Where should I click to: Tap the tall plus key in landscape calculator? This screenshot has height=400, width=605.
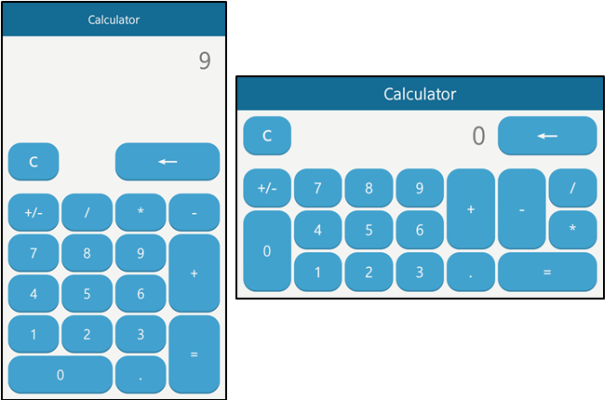pyautogui.click(x=470, y=209)
